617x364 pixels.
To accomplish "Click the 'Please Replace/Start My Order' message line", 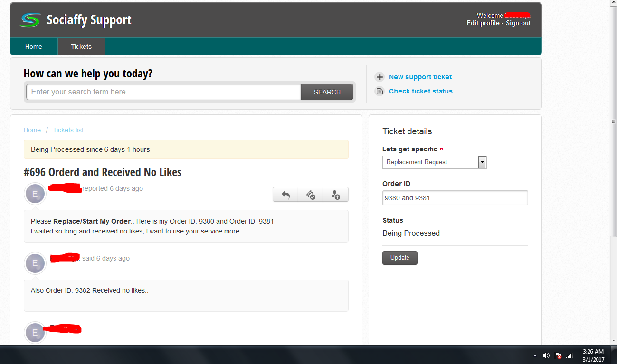I will 152,221.
